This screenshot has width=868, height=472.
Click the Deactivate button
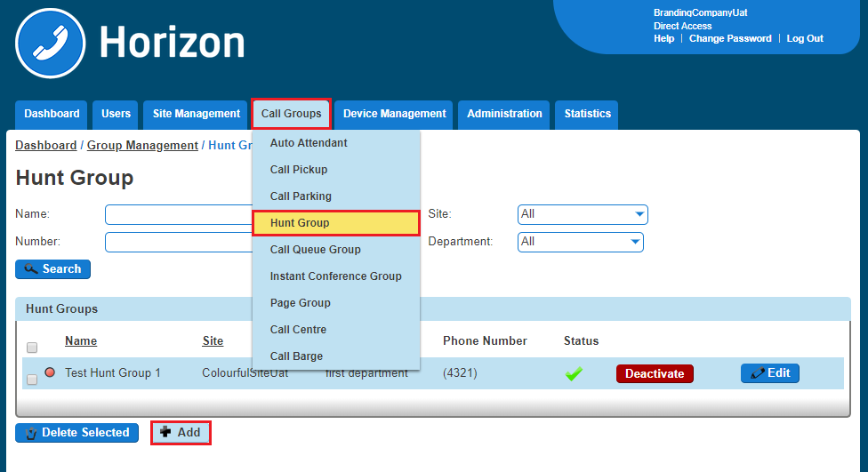655,373
